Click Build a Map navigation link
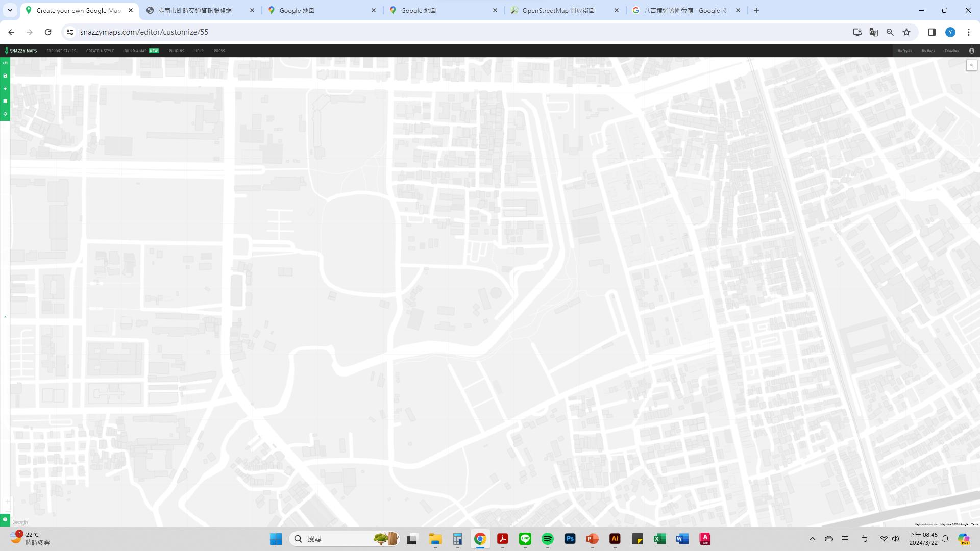980x551 pixels. [x=136, y=51]
